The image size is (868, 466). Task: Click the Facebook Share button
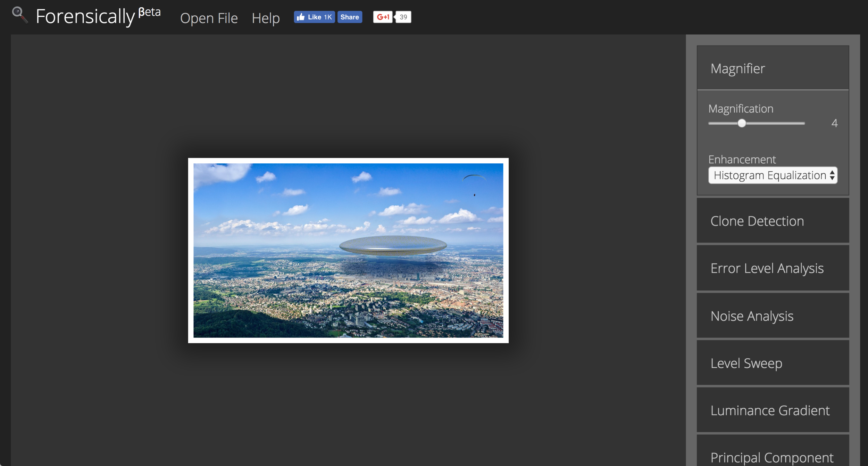pos(350,17)
